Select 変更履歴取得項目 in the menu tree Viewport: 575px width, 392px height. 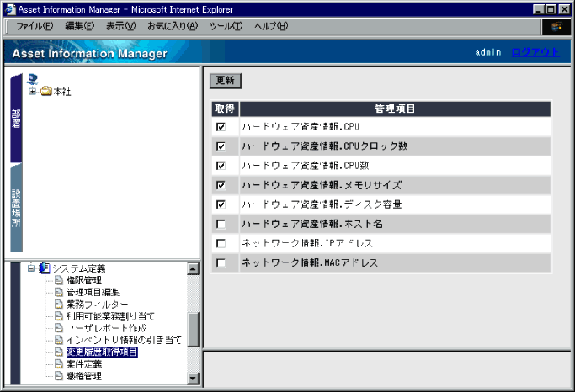click(x=102, y=352)
